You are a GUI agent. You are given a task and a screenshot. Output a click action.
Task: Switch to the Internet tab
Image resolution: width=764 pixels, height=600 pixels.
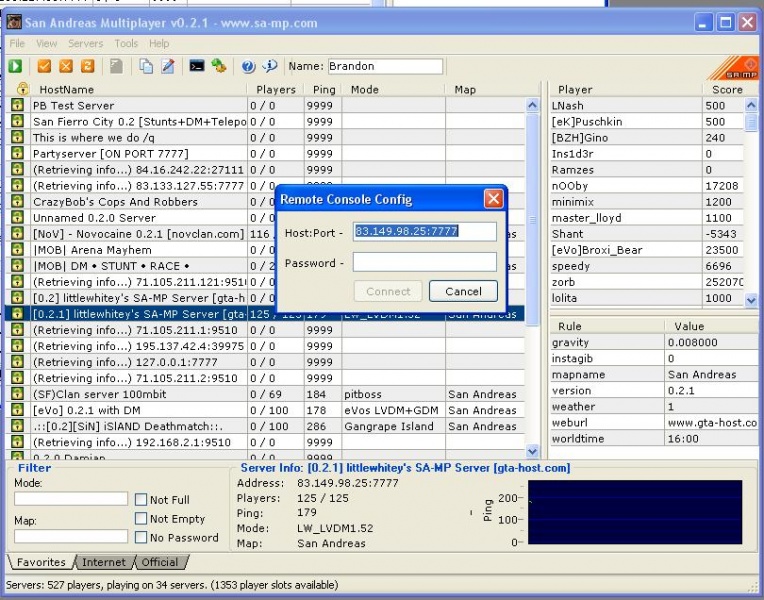tap(104, 562)
